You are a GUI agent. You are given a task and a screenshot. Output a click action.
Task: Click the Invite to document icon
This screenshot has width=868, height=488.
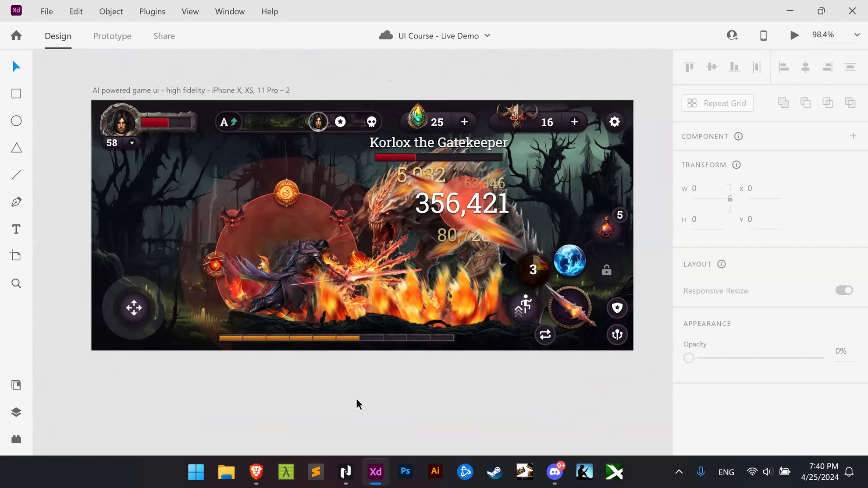(732, 35)
